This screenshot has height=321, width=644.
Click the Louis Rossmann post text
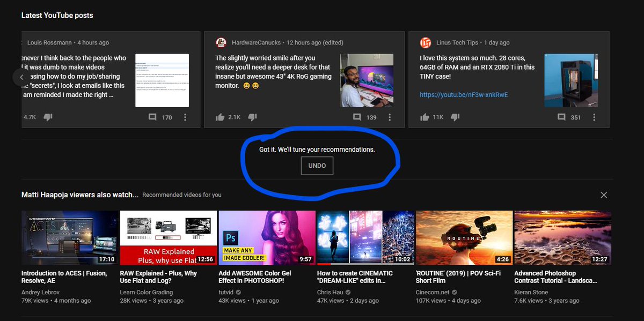click(74, 76)
